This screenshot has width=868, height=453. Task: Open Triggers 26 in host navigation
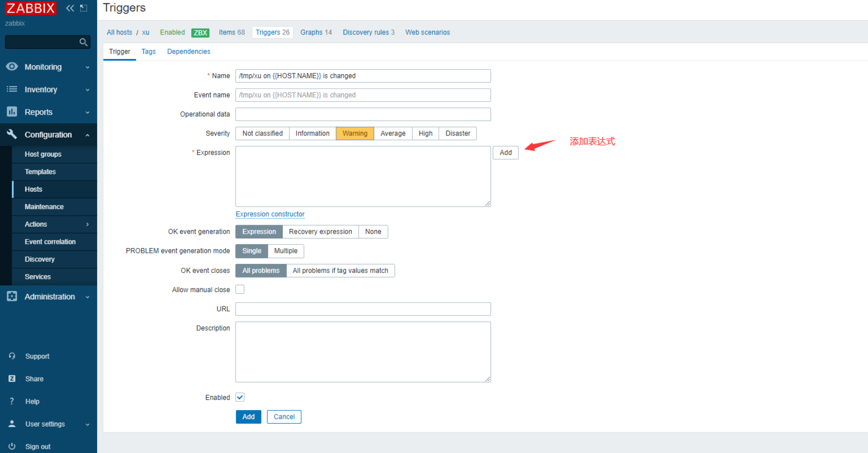point(273,32)
